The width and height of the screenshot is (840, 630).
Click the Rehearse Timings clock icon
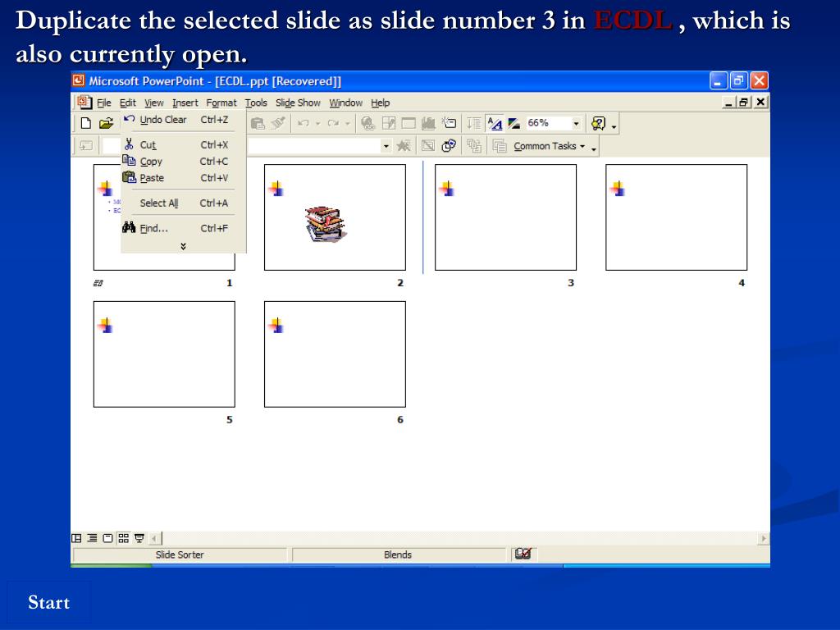[449, 145]
